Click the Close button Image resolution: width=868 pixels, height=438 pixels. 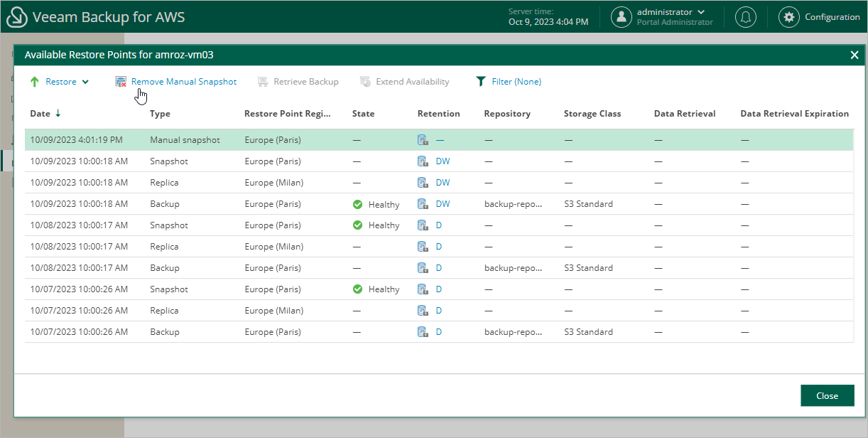[827, 396]
